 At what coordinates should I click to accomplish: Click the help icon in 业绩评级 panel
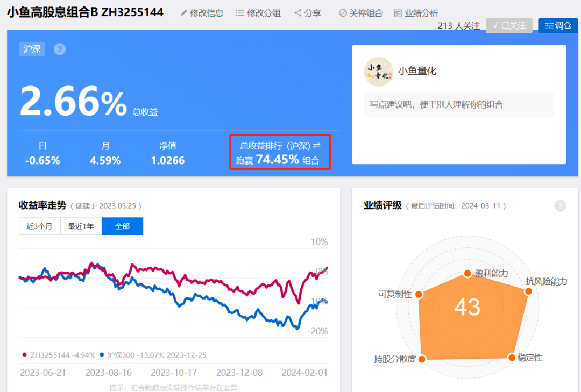[560, 205]
